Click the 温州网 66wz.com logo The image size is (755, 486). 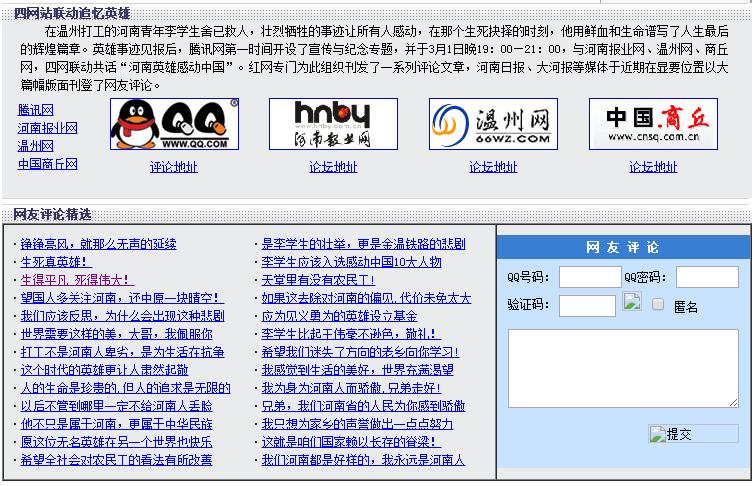coord(493,124)
